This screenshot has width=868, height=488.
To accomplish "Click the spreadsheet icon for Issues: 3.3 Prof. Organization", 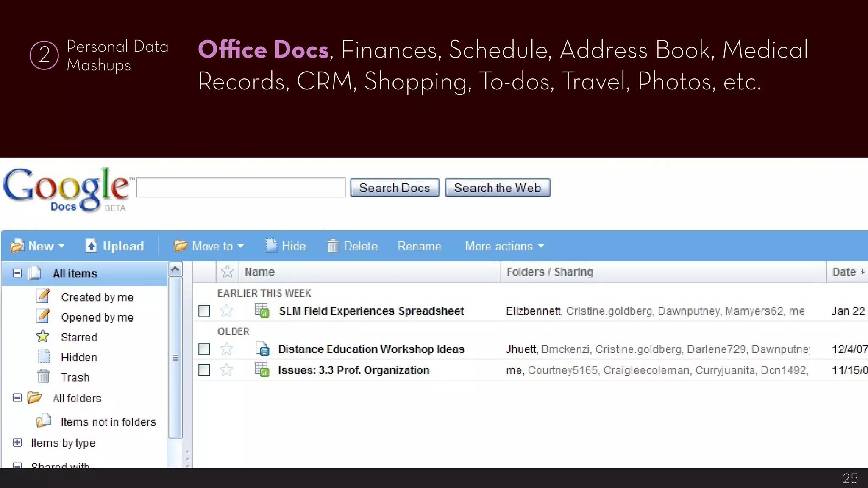I will click(262, 370).
